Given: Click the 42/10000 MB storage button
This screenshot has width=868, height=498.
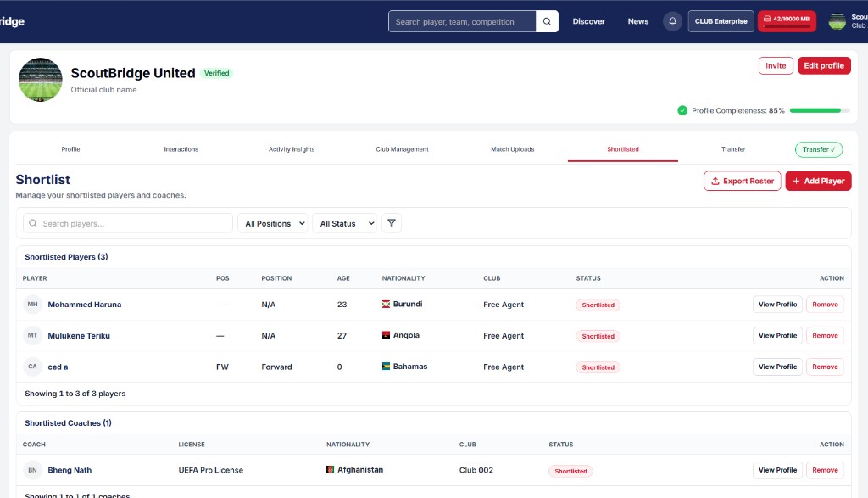Looking at the screenshot, I should 787,21.
